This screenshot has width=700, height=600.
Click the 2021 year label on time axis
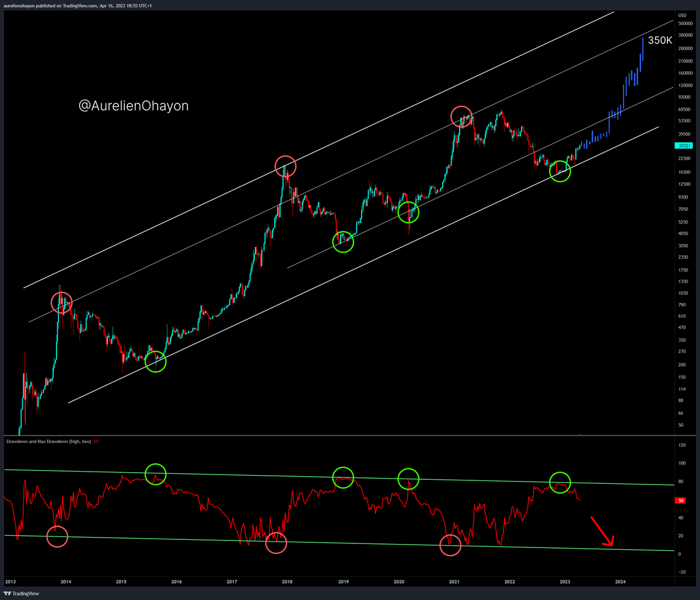click(x=454, y=582)
